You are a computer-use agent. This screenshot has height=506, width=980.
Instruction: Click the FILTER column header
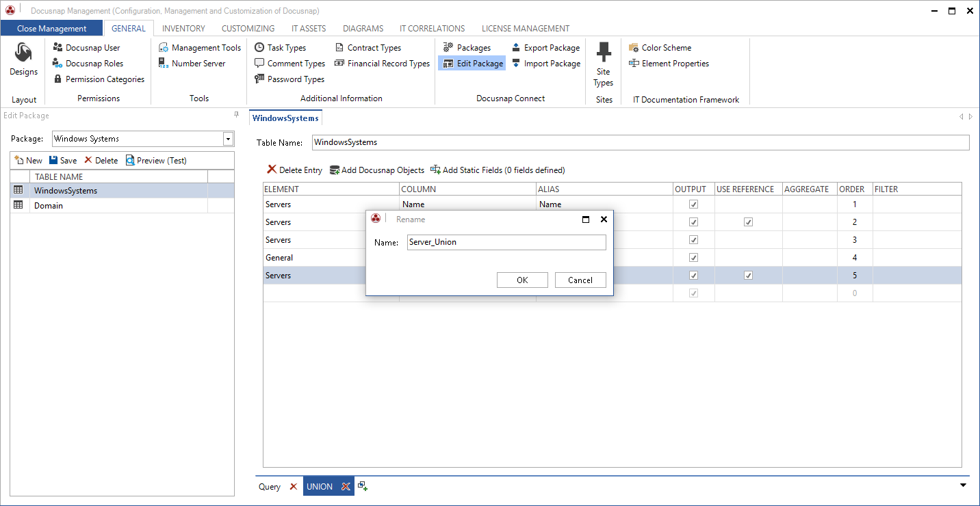pos(917,189)
